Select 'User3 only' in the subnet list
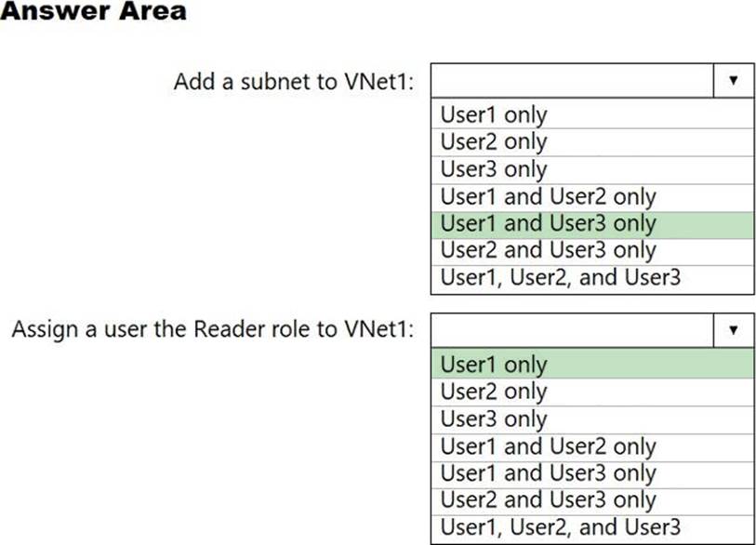Viewport: 756px width, 545px height. click(591, 169)
